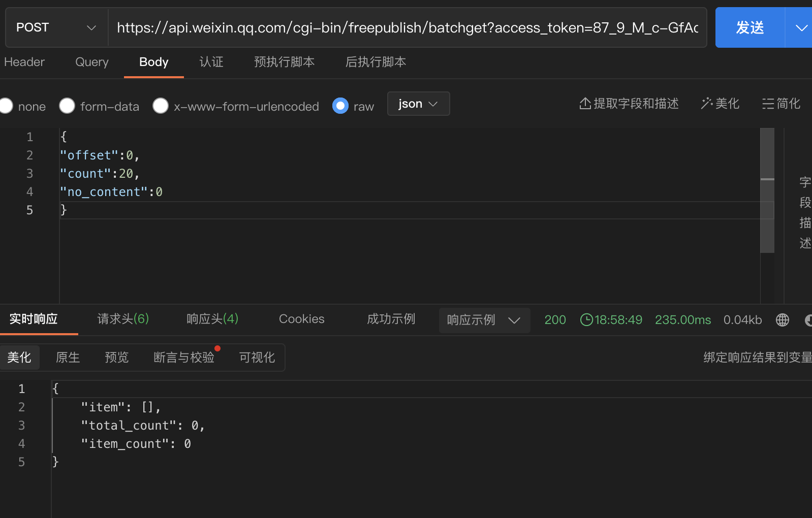
Task: Click the "offset":0 line in body
Action: [100, 155]
